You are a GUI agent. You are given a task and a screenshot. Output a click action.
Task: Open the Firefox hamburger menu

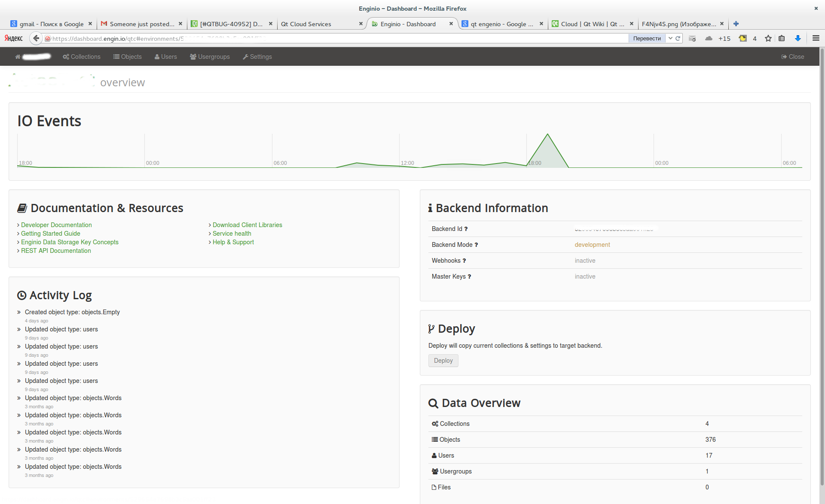(816, 38)
